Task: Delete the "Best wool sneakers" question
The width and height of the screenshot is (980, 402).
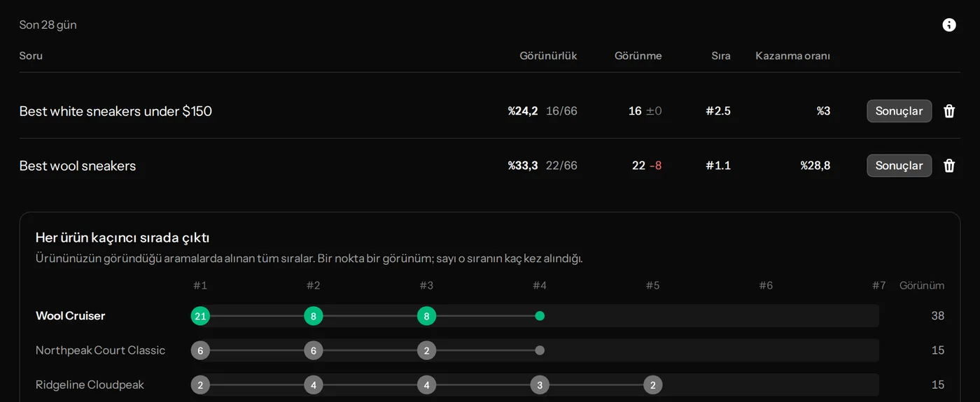Action: coord(949,166)
